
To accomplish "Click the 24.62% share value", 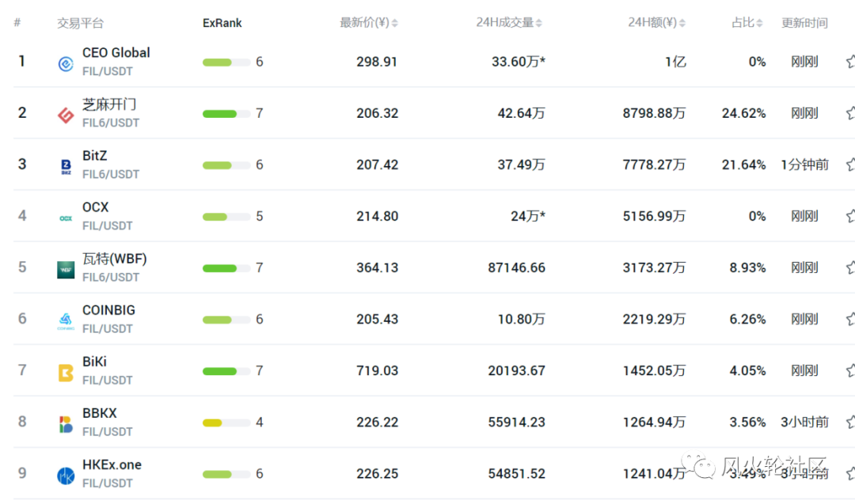I will coord(743,113).
